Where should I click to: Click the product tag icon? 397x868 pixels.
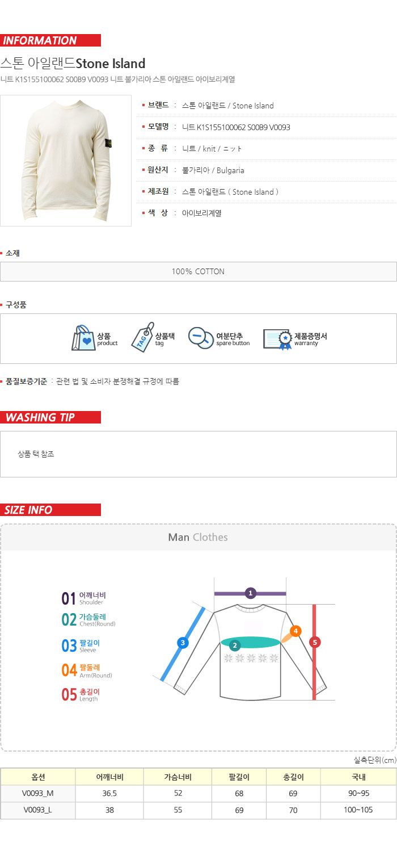(142, 337)
